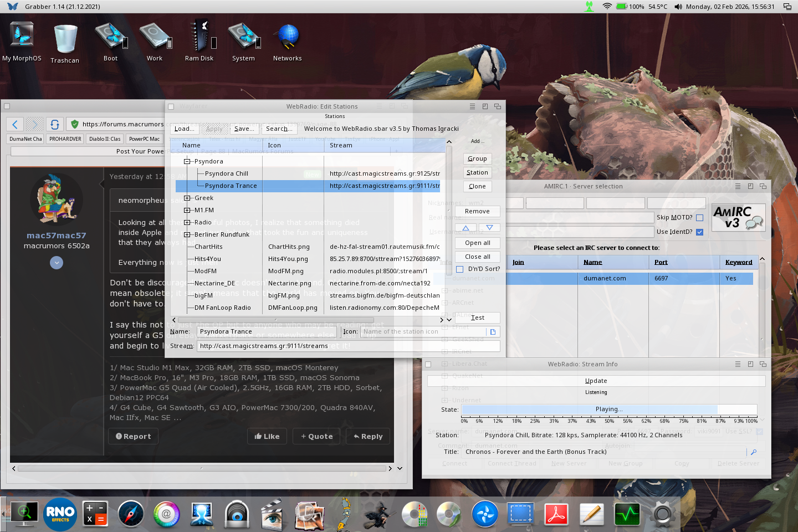798x532 pixels.
Task: Sort stations by the Stream column header
Action: coord(385,145)
